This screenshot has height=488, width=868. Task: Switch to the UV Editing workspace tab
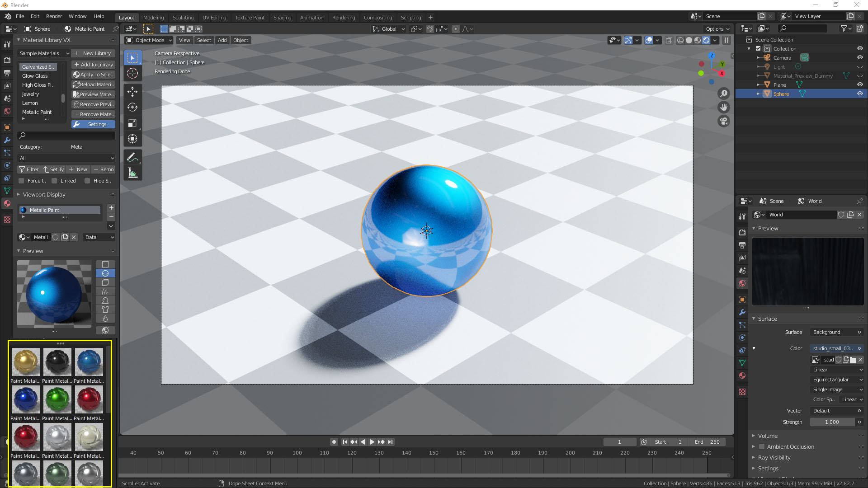click(x=214, y=18)
